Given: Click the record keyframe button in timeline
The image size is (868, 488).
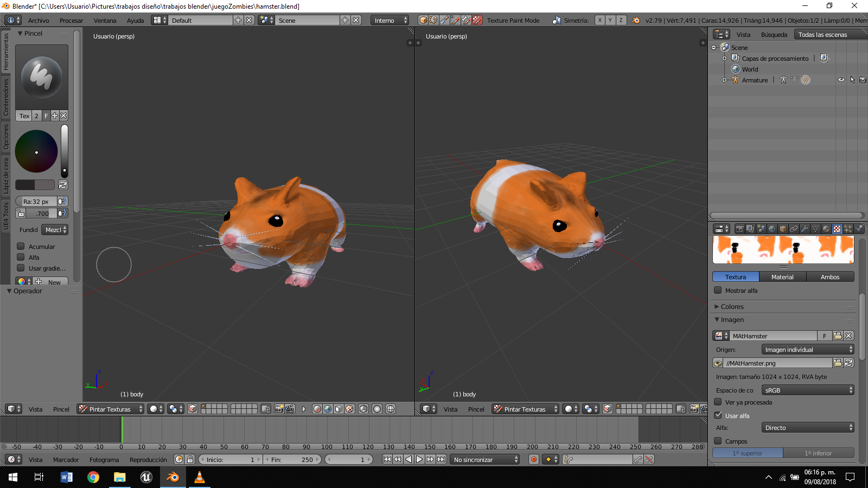Looking at the screenshot, I should coord(534,459).
